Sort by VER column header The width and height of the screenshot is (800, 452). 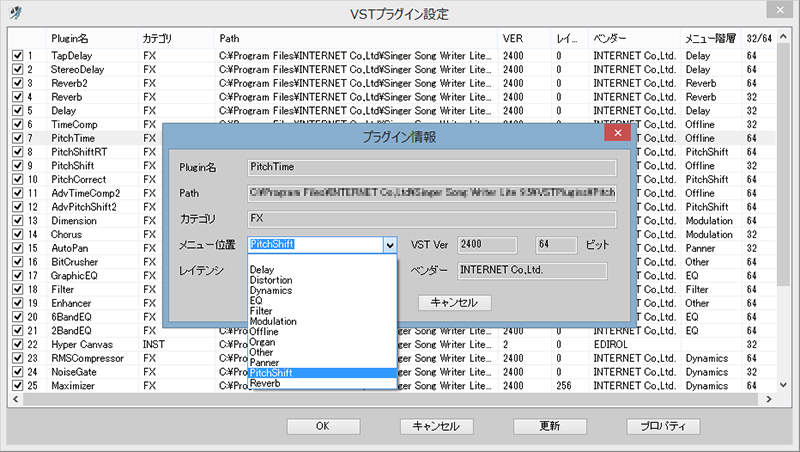(x=524, y=38)
